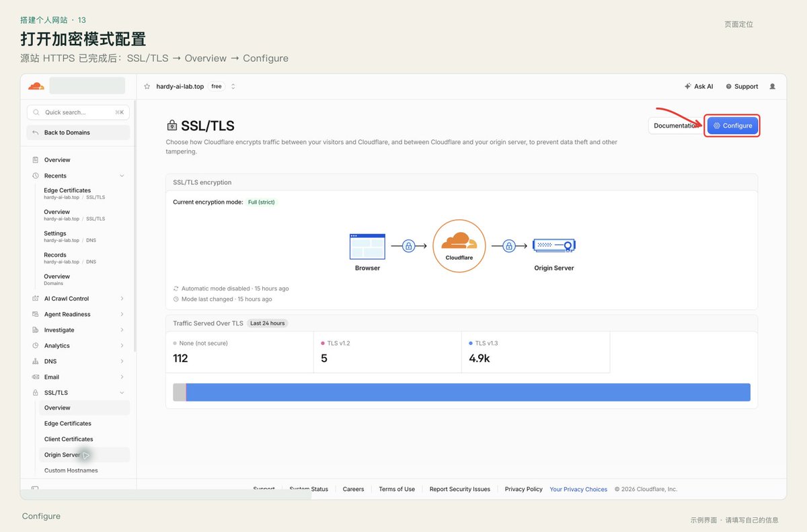Open the domain switcher up-down arrows

pos(233,87)
